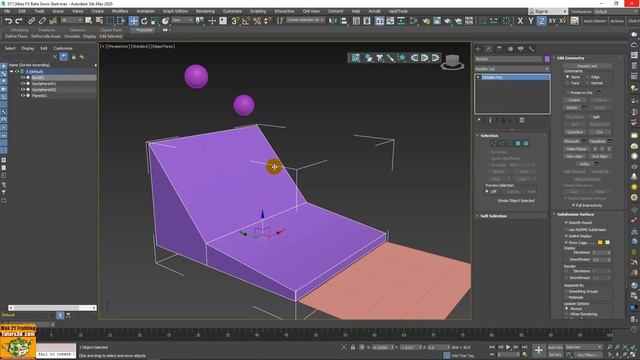Viewport: 640px width, 360px height.
Task: Open the Sign In dropdown
Action: click(548, 11)
